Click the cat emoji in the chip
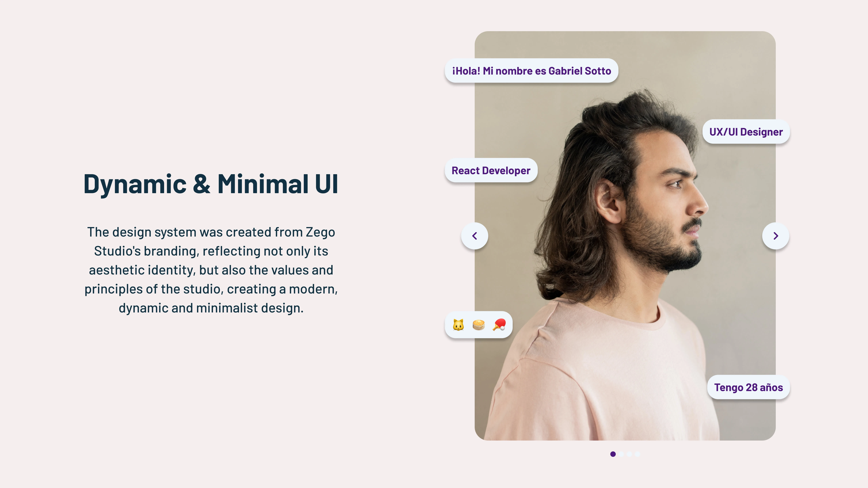 (458, 325)
